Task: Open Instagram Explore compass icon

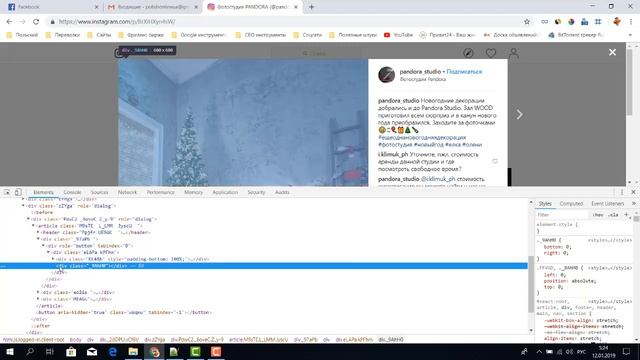Action: 468,53
